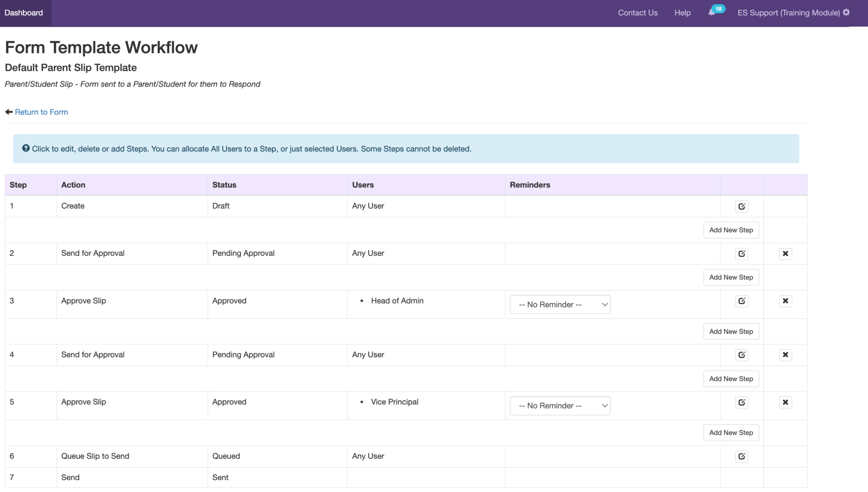Click the question mark icon in the info banner

[x=26, y=148]
